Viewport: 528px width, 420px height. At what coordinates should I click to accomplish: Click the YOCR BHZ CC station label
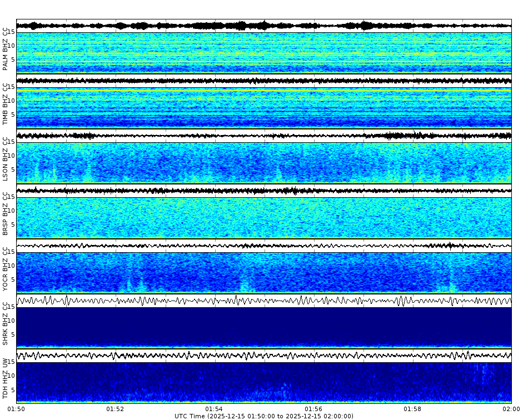click(6, 268)
